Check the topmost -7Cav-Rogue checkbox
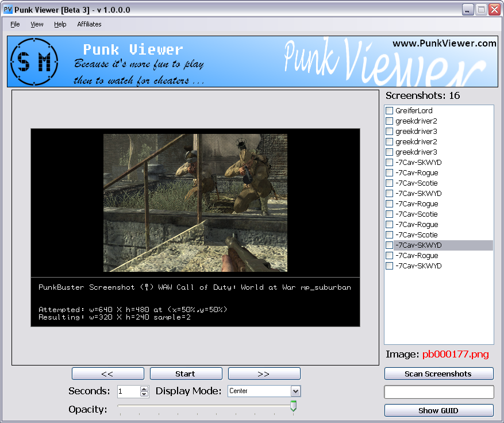This screenshot has height=423, width=504. click(x=389, y=172)
